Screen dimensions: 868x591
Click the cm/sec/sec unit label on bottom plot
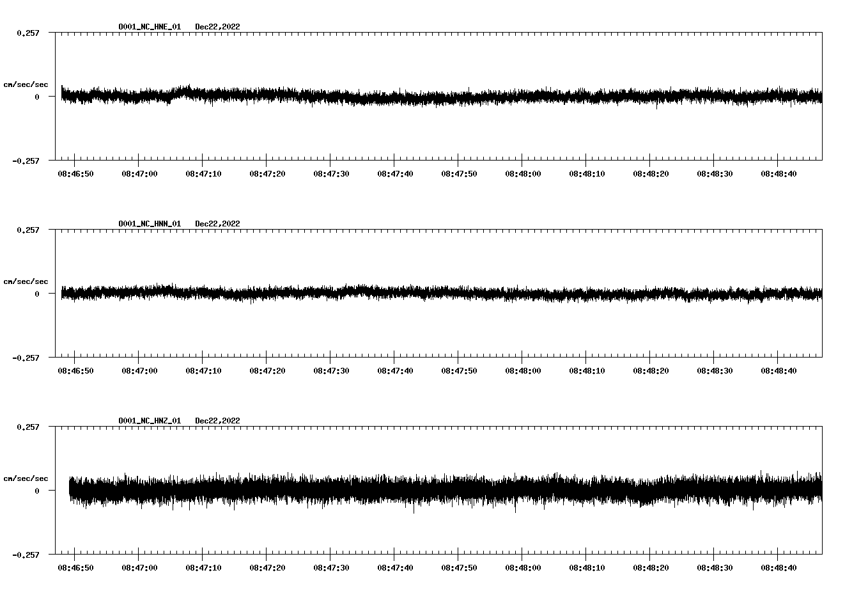pos(26,477)
